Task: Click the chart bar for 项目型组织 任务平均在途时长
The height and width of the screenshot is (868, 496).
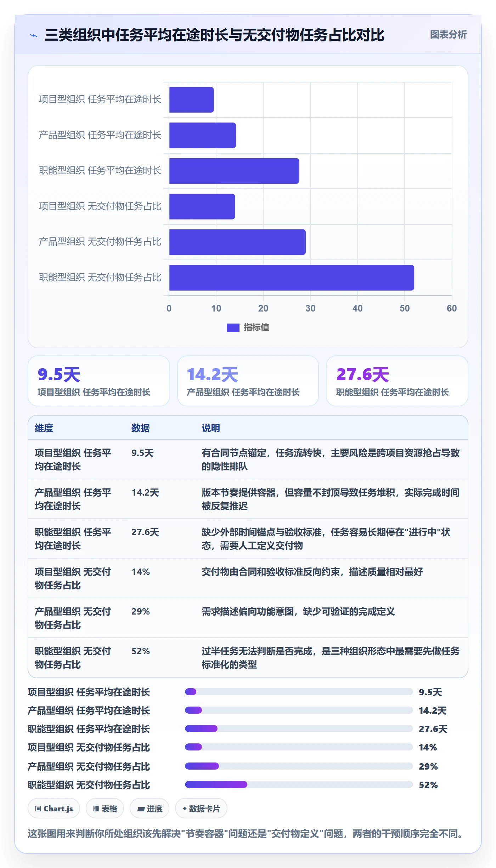Action: pyautogui.click(x=191, y=100)
